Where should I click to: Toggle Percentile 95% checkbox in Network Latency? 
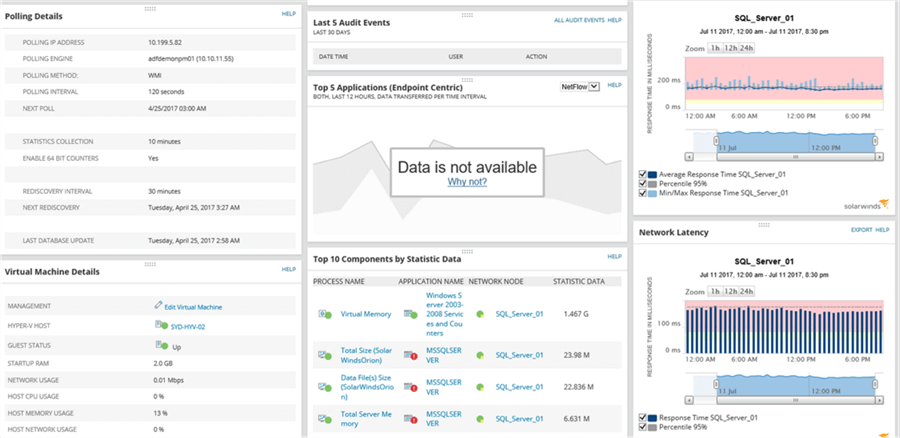point(643,428)
